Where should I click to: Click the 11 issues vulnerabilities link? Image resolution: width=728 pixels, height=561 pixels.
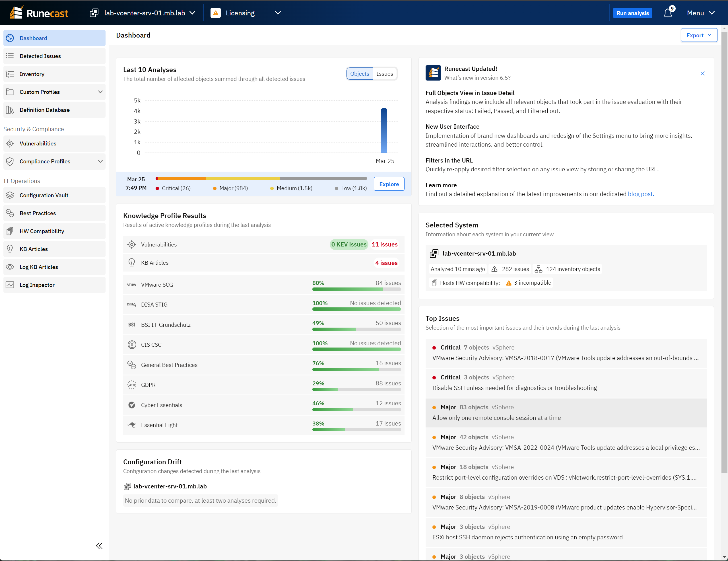(384, 244)
